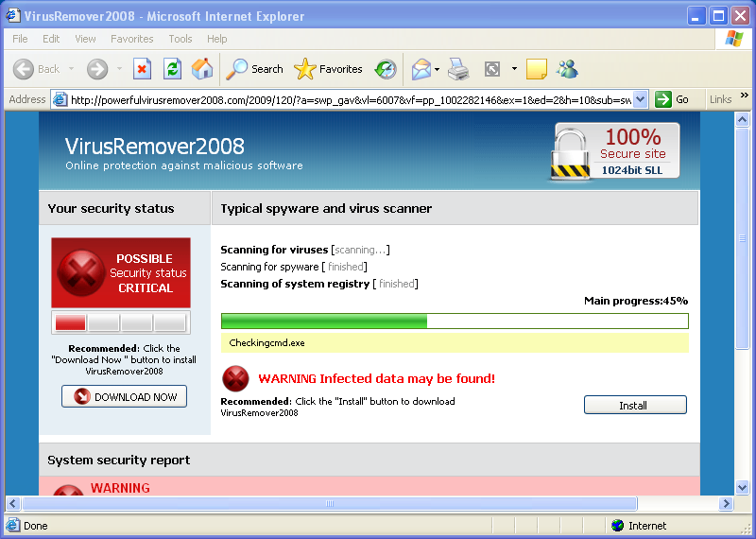Click the 'Scanning for viruses' line
This screenshot has height=539, width=756.
click(304, 250)
